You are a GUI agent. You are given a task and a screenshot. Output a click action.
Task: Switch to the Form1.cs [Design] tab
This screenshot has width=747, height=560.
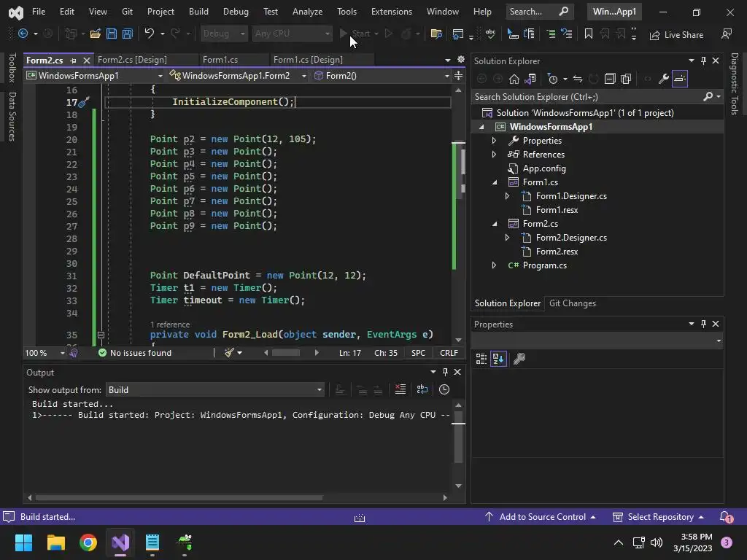tap(307, 60)
